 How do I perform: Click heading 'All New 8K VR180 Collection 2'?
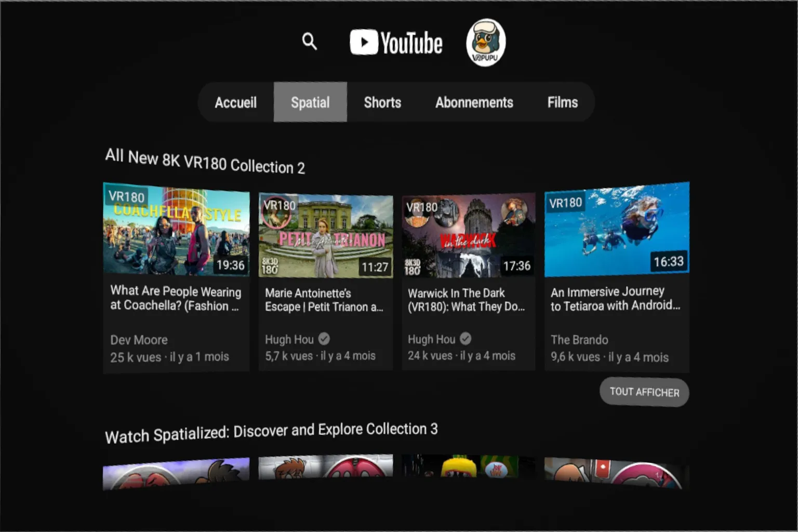(205, 162)
